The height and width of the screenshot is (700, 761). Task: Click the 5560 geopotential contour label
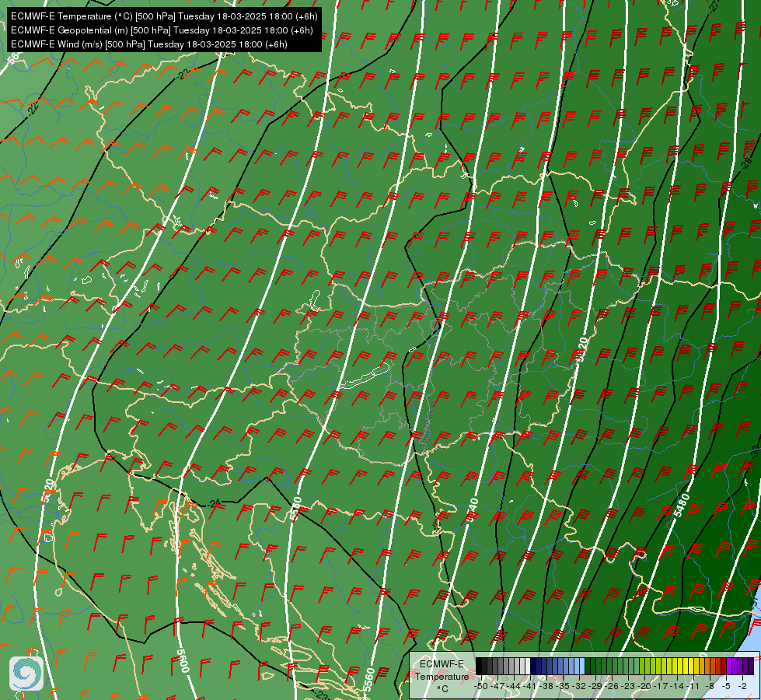tap(369, 679)
